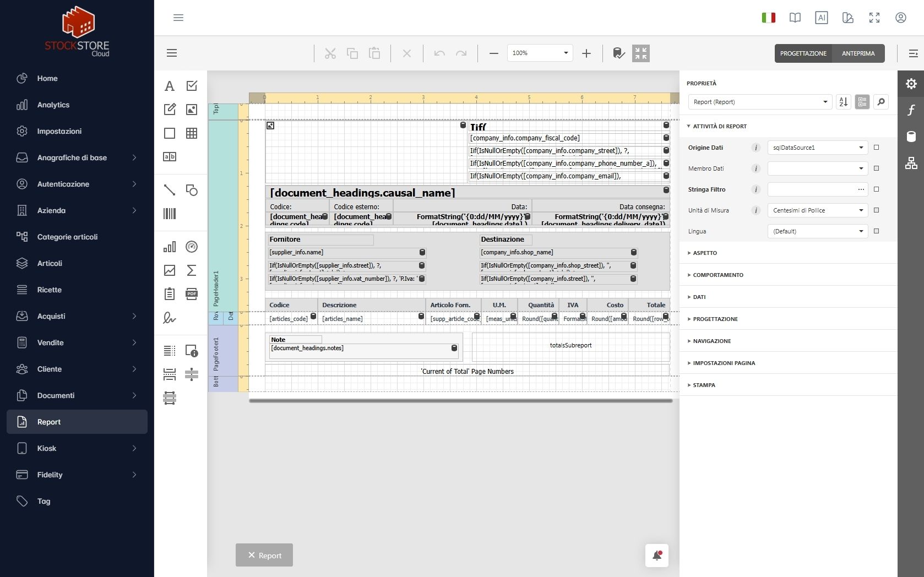
Task: Toggle the square marker beside Stringa Filtro
Action: click(876, 189)
